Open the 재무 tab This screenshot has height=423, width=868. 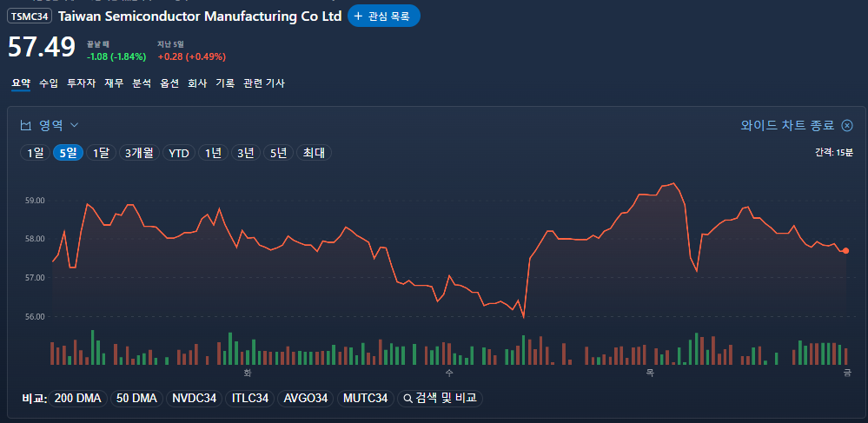[x=114, y=83]
